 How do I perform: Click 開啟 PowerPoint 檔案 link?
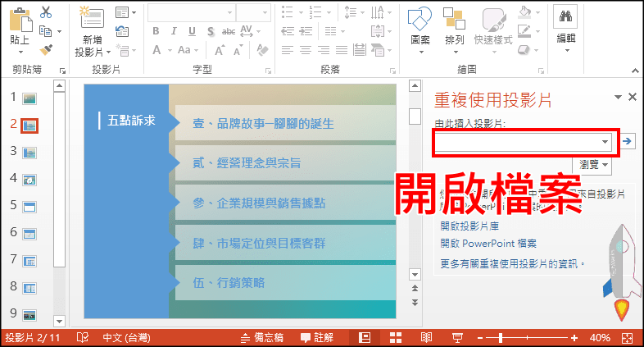point(488,244)
